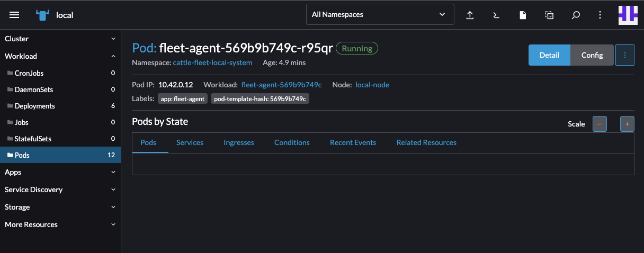Switch to the Pods tab
Image resolution: width=644 pixels, height=253 pixels.
pos(148,142)
